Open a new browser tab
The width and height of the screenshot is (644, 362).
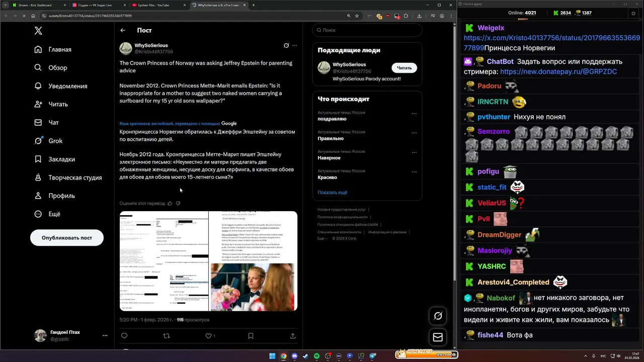pyautogui.click(x=254, y=5)
